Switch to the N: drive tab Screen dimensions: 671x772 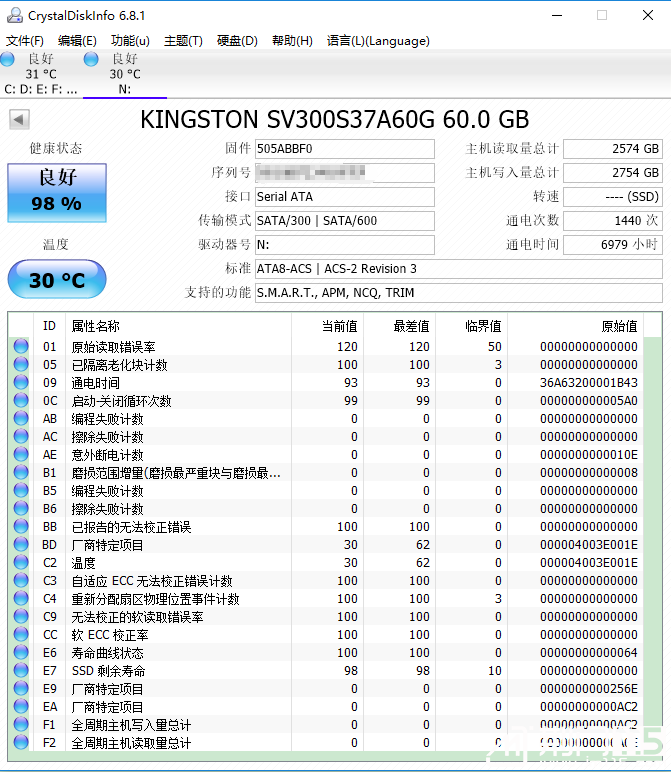[x=124, y=89]
